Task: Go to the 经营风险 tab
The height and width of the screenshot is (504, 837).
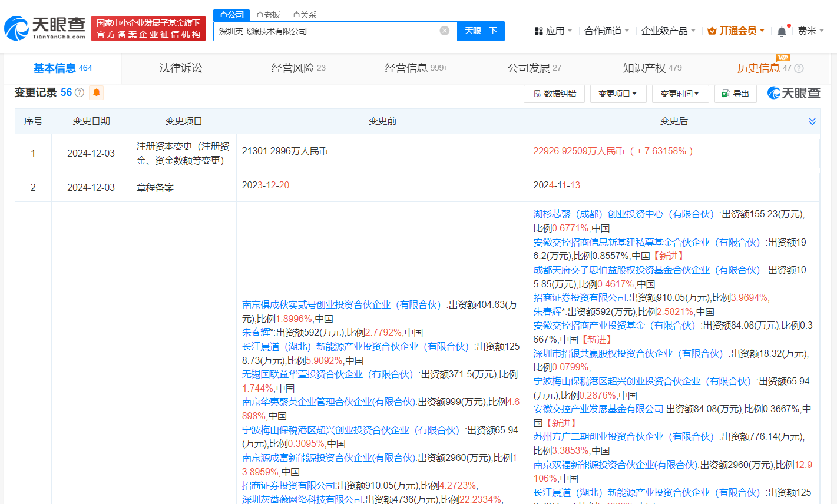Action: (x=299, y=68)
